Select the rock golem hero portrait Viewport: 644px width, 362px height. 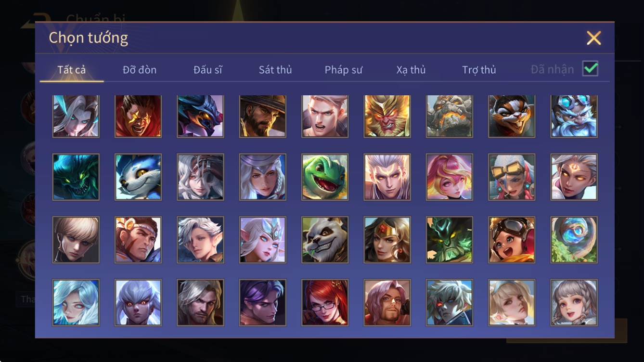point(450,116)
